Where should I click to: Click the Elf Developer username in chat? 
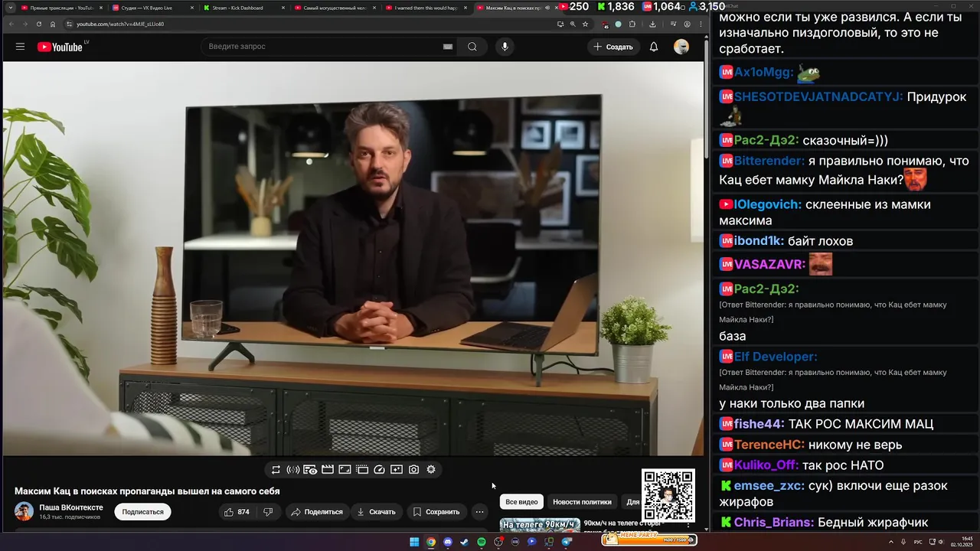coord(776,357)
